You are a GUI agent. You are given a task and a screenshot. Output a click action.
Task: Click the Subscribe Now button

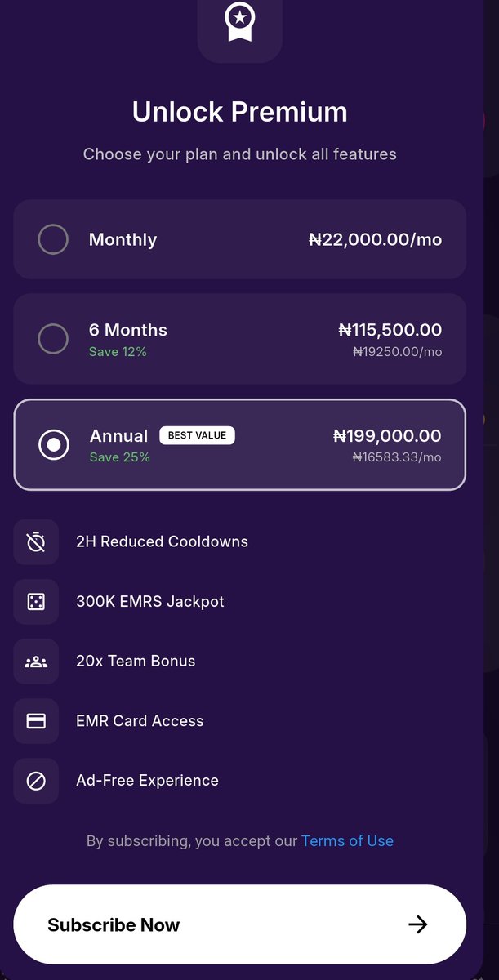(x=239, y=924)
